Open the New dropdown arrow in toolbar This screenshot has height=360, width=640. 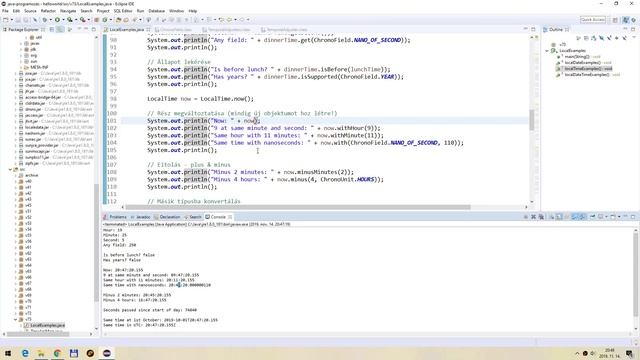point(11,20)
